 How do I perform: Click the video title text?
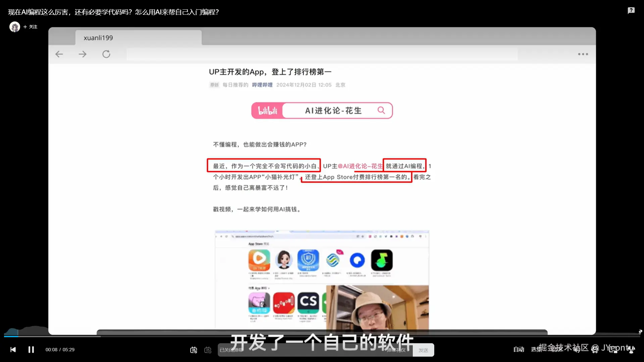coord(113,12)
